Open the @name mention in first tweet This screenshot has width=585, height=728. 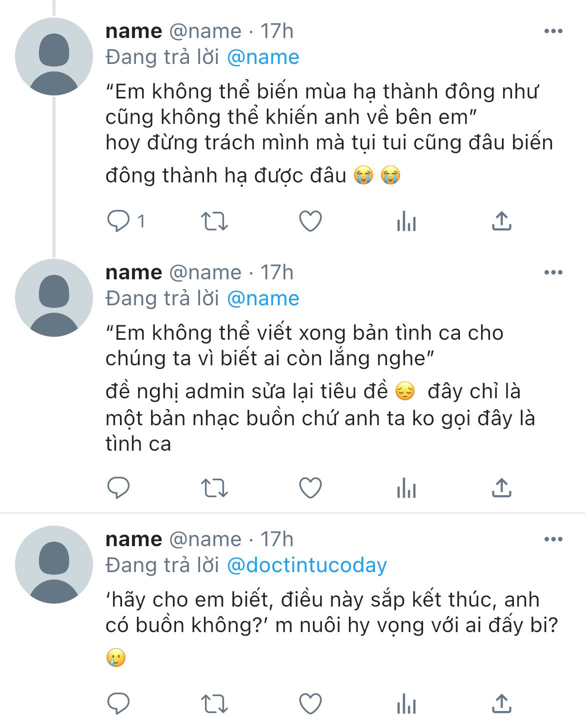tap(263, 57)
